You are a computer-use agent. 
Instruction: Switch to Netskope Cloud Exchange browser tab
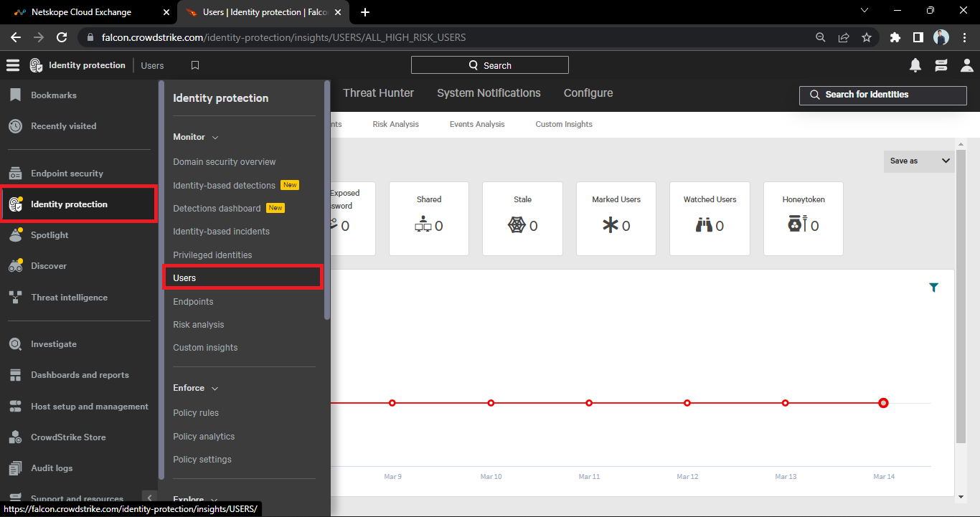pos(81,12)
